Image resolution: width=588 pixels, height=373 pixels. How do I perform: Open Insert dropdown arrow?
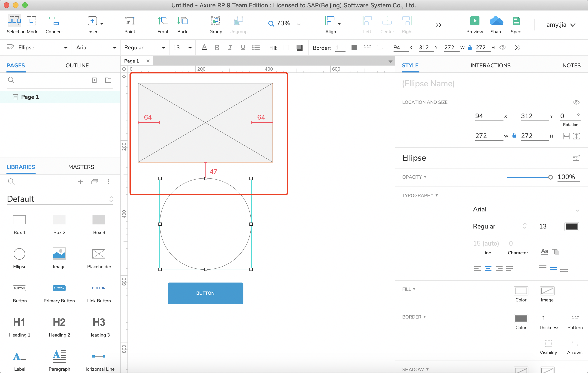[102, 24]
